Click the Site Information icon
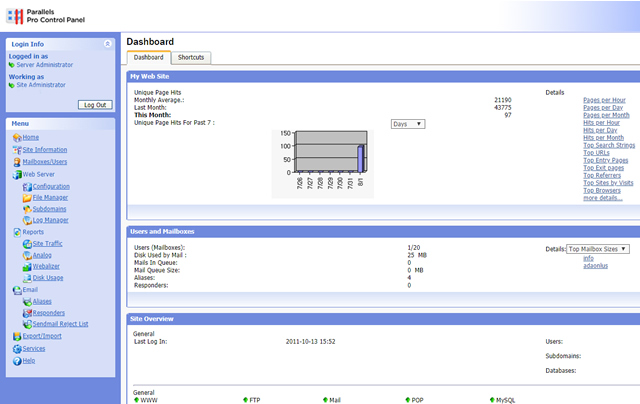This screenshot has height=404, width=640. (16, 149)
